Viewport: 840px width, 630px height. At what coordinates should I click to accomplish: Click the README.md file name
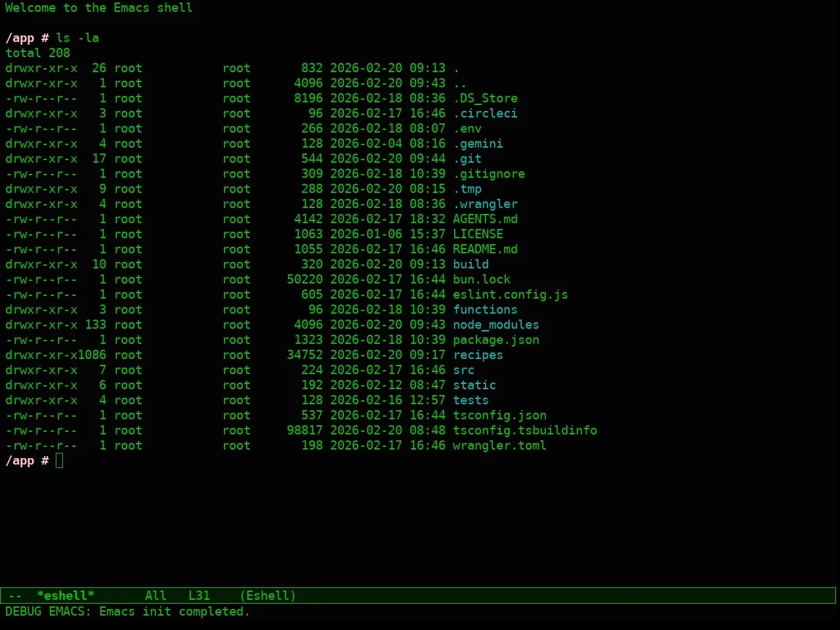tap(485, 249)
